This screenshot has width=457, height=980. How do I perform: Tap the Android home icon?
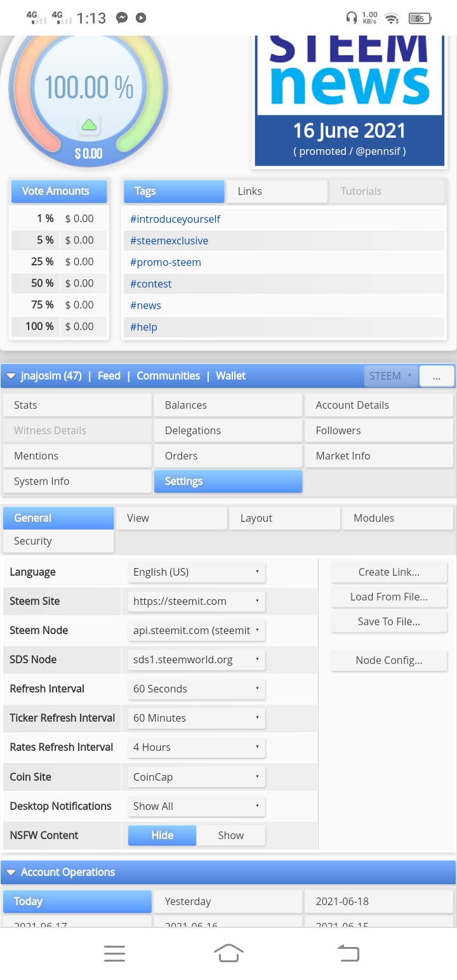(228, 953)
